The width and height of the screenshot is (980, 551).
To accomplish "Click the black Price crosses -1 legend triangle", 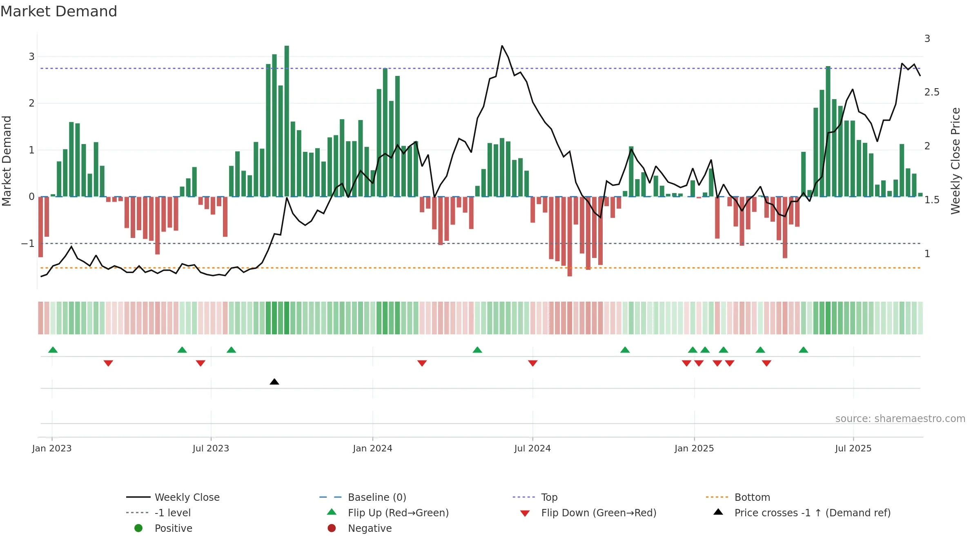I will tap(718, 512).
